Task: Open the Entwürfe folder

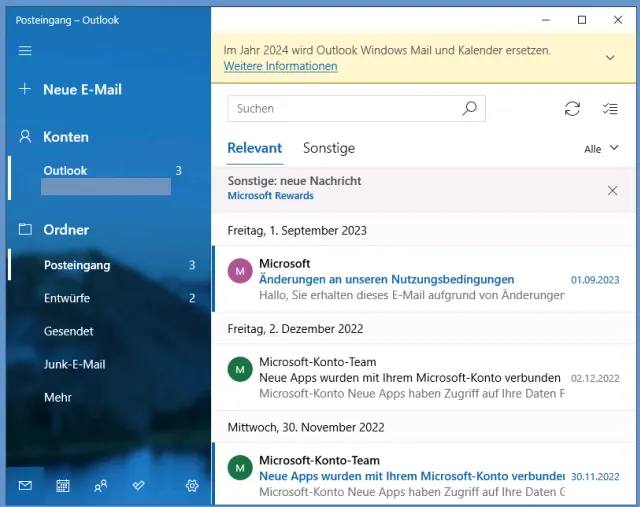Action: pyautogui.click(x=67, y=298)
